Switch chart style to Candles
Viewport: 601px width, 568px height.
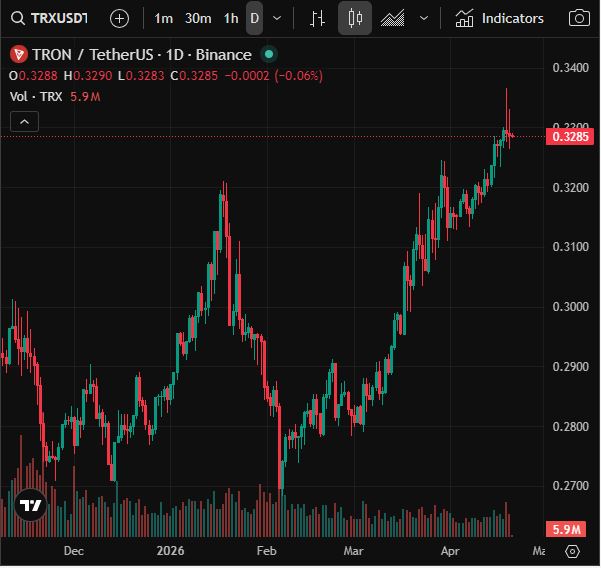coord(355,18)
